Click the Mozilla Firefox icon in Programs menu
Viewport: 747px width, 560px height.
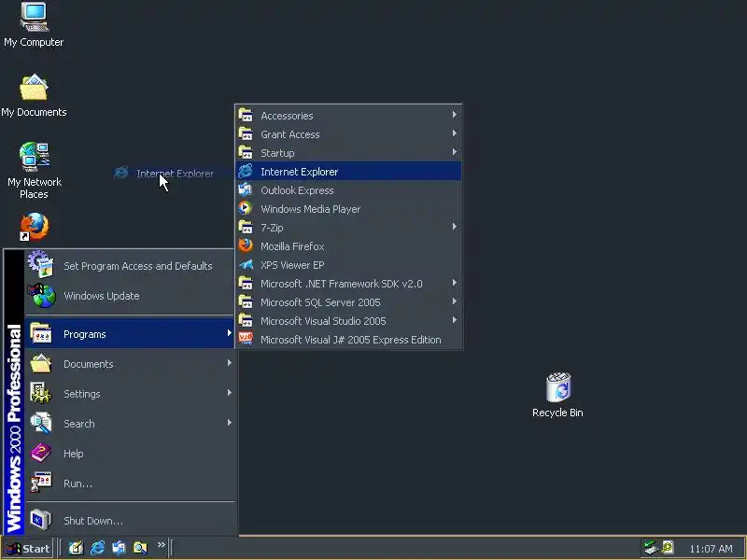(x=246, y=245)
